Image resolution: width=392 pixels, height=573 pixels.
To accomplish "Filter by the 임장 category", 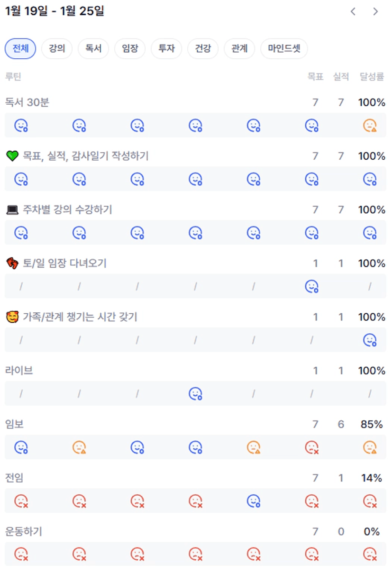I will (x=130, y=48).
